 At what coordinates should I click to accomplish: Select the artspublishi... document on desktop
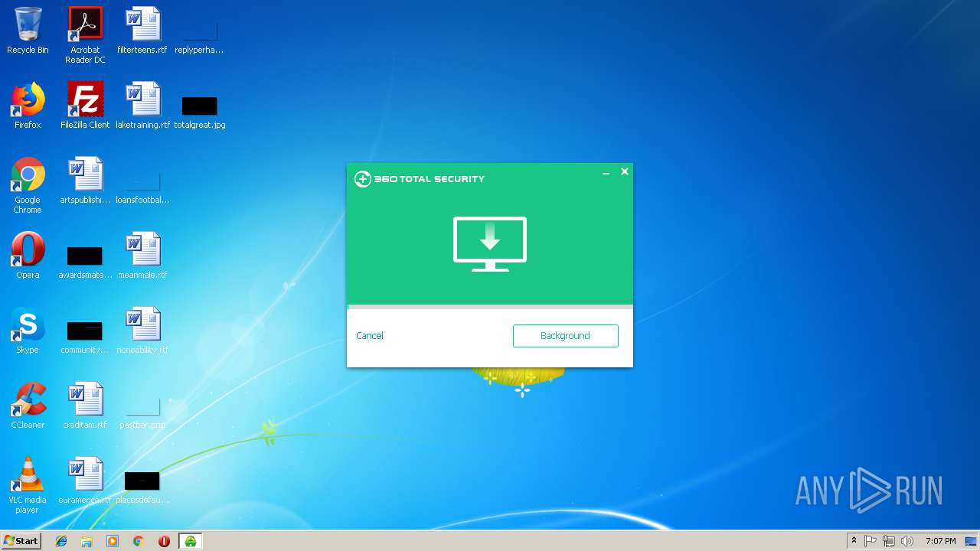85,181
